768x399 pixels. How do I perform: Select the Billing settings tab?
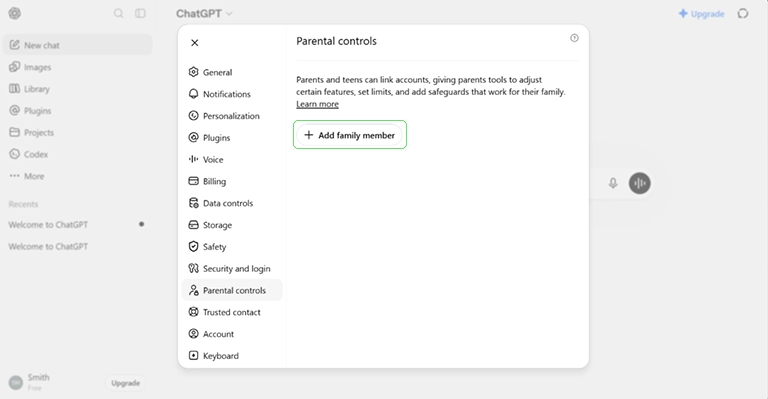coord(232,181)
